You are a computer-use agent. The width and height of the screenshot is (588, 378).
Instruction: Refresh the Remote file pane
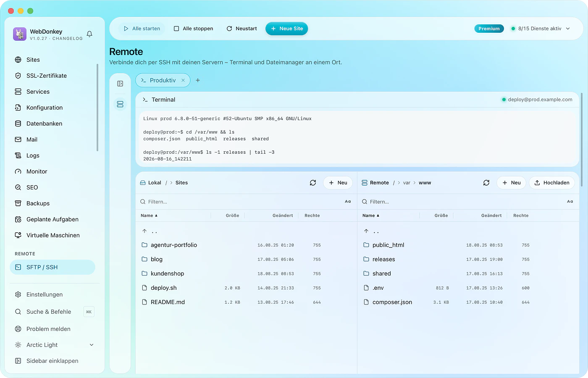click(486, 183)
